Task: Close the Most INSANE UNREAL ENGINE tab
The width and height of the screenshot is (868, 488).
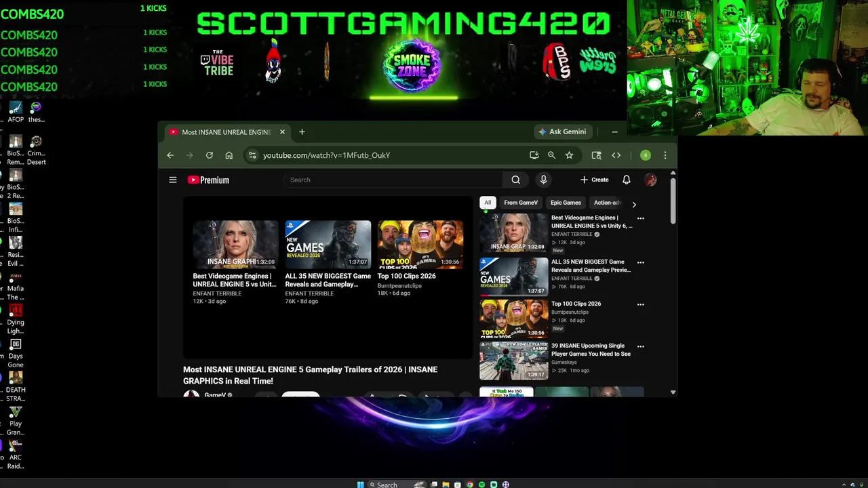Action: pyautogui.click(x=282, y=132)
